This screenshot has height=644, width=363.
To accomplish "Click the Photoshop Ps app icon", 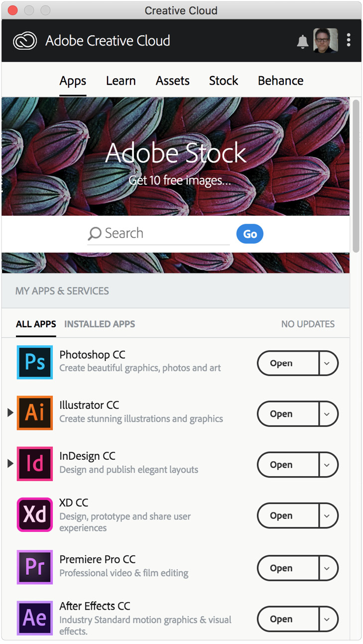I will [x=35, y=362].
